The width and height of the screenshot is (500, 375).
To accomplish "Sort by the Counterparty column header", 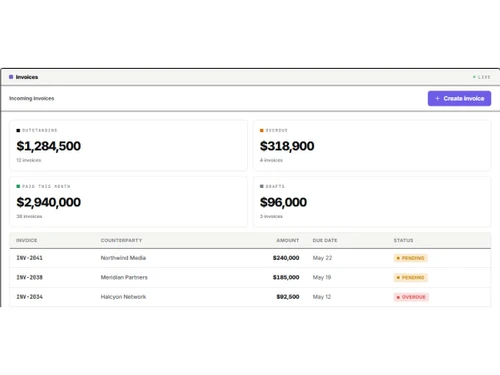I will coord(121,240).
